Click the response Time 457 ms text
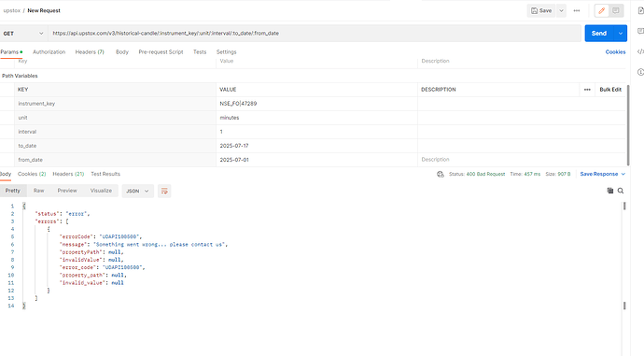The width and height of the screenshot is (644, 356). (x=525, y=174)
